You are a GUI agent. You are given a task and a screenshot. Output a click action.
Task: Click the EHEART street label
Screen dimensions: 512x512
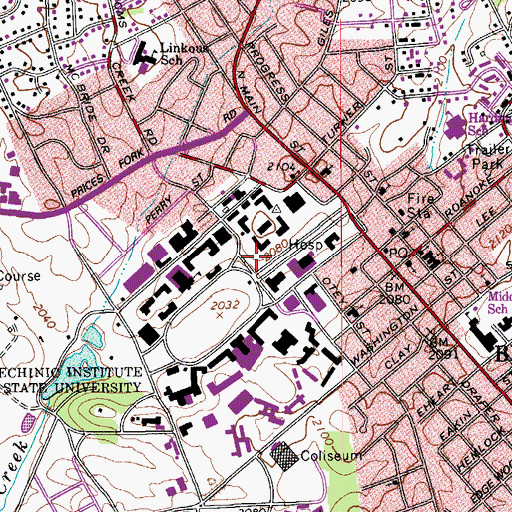click(437, 398)
